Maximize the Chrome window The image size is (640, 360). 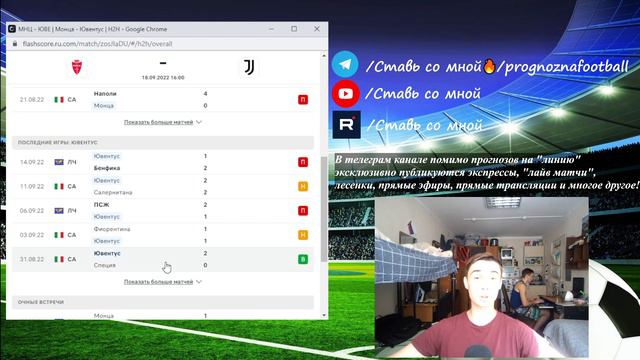pos(294,29)
